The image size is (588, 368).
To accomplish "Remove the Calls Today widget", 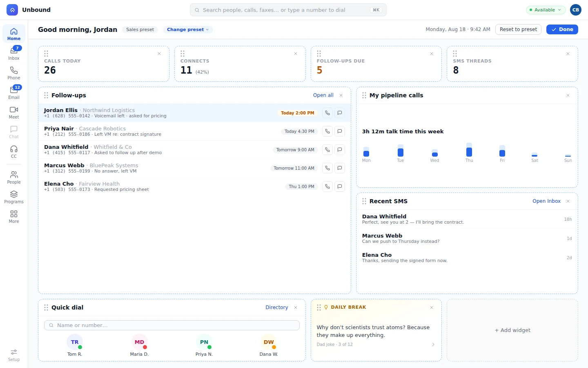I will (159, 54).
